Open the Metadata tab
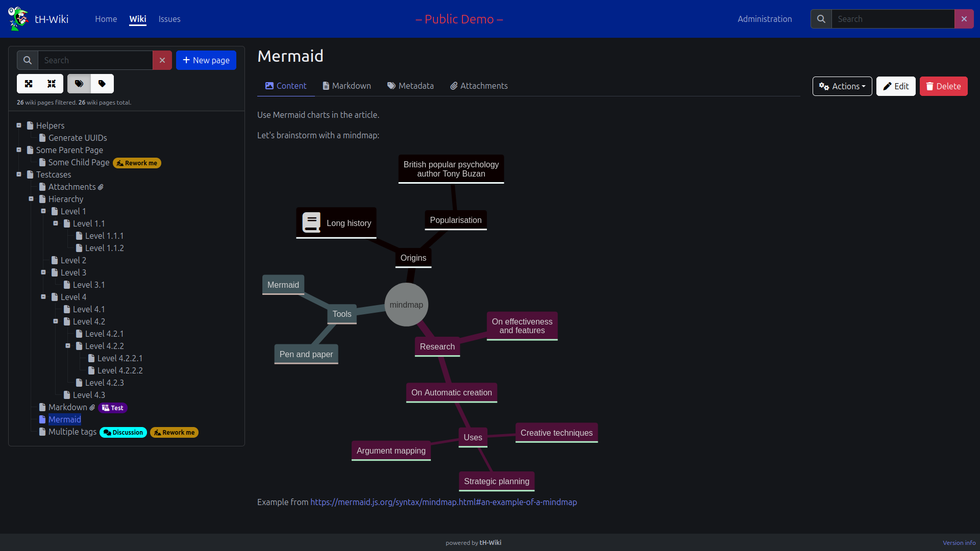The image size is (980, 551). tap(410, 86)
